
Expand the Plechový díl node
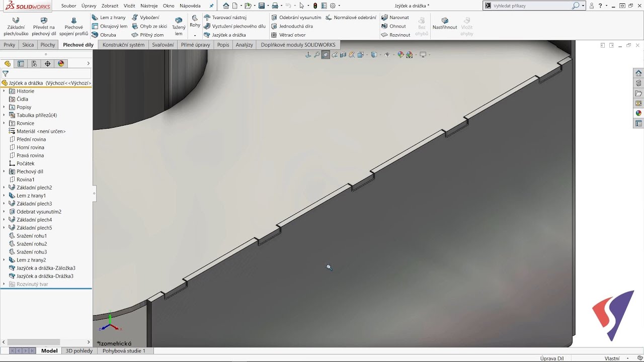click(4, 171)
